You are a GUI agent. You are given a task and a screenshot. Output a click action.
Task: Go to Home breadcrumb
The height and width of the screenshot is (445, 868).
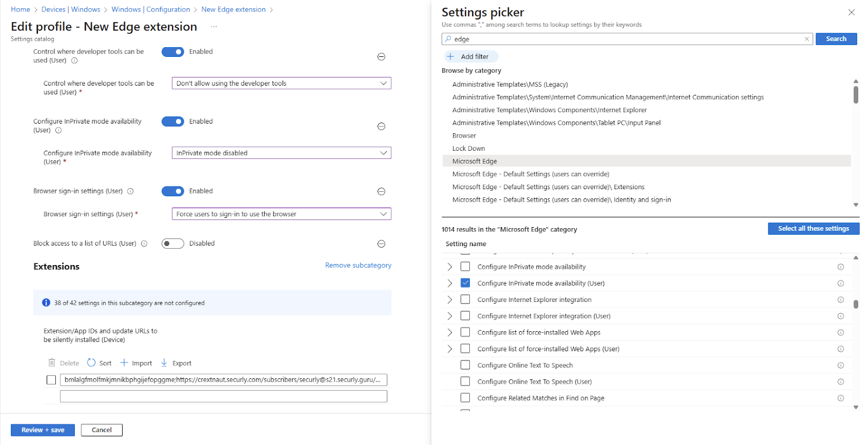21,9
